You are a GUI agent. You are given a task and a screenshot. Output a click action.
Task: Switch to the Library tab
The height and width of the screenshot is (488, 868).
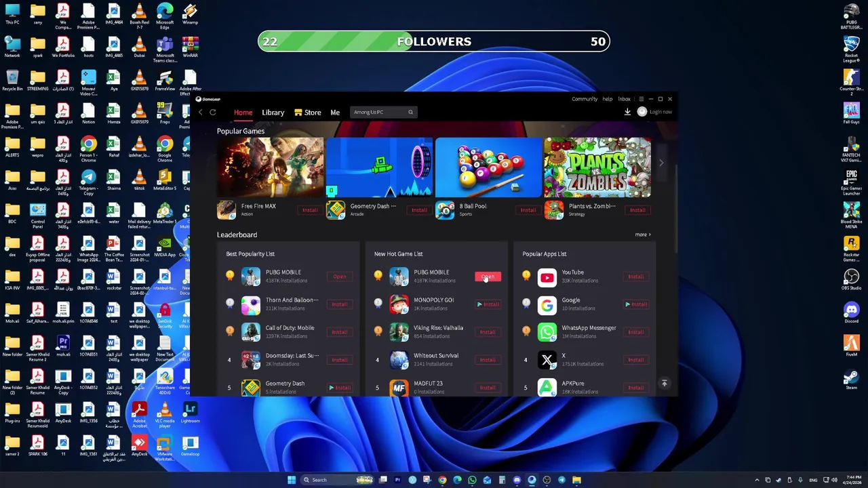coord(273,113)
